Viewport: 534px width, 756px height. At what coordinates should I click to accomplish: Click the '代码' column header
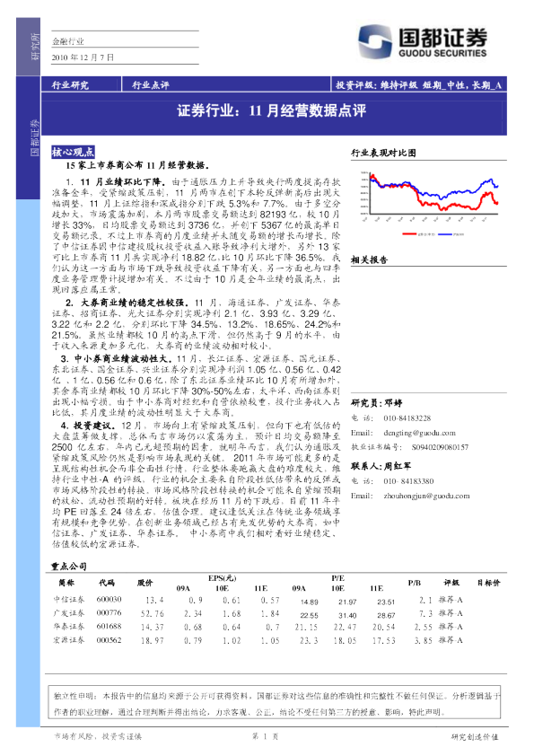pyautogui.click(x=107, y=583)
